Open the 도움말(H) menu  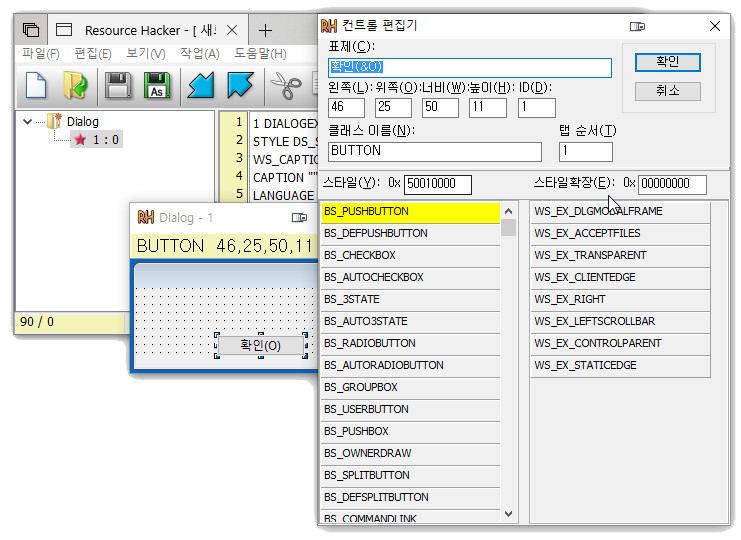point(260,53)
